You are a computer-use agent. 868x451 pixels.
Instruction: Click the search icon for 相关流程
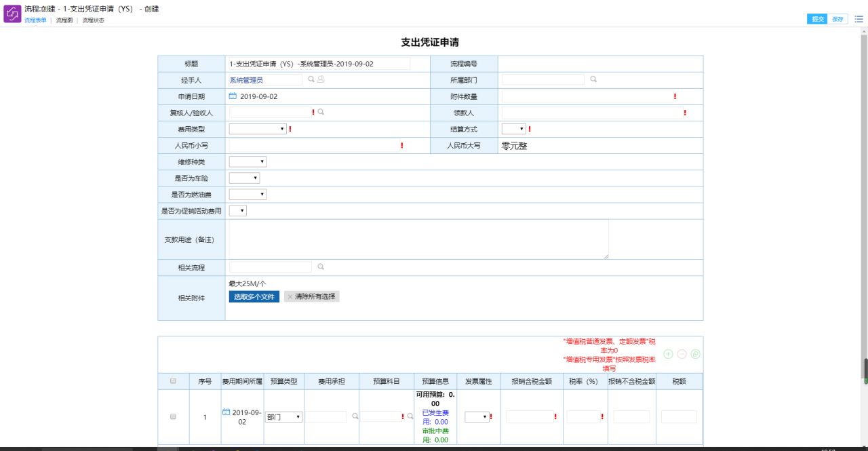click(x=321, y=267)
